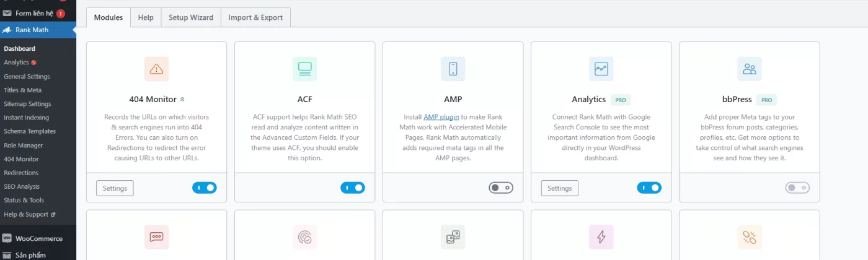Viewport: 868px width, 260px height.
Task: Click the WooCommerce icon in sidebar
Action: (7, 238)
